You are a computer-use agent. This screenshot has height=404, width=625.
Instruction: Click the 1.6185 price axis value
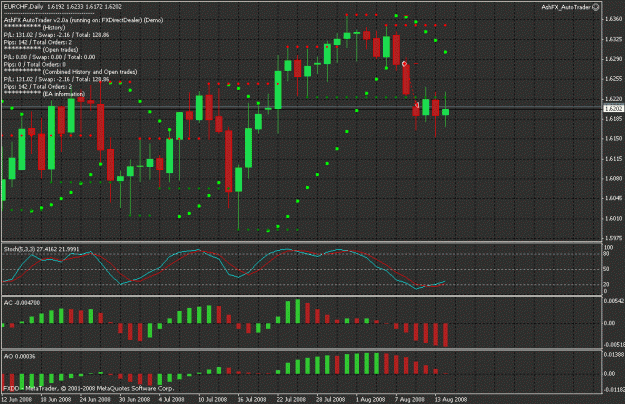613,118
